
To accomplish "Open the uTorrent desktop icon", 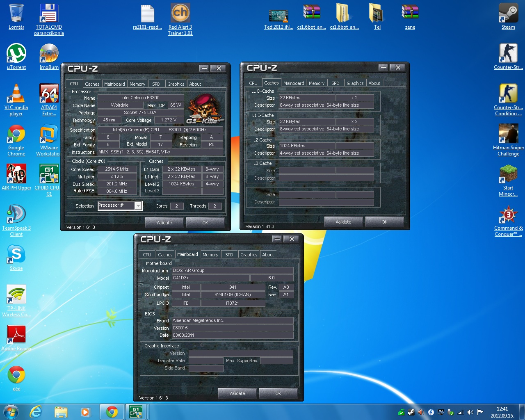I will (16, 54).
